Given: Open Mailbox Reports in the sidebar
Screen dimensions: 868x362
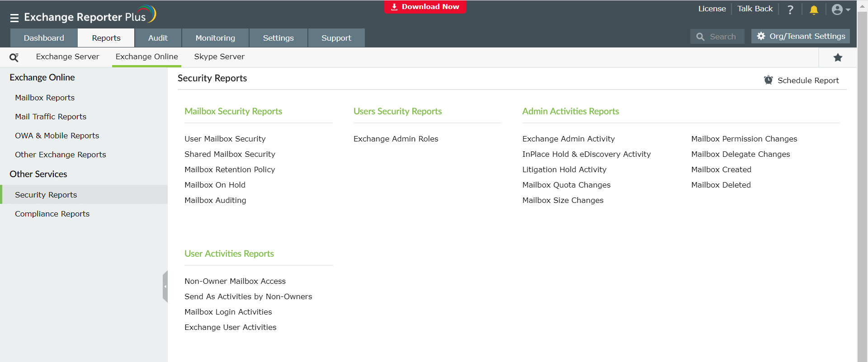Looking at the screenshot, I should [45, 98].
